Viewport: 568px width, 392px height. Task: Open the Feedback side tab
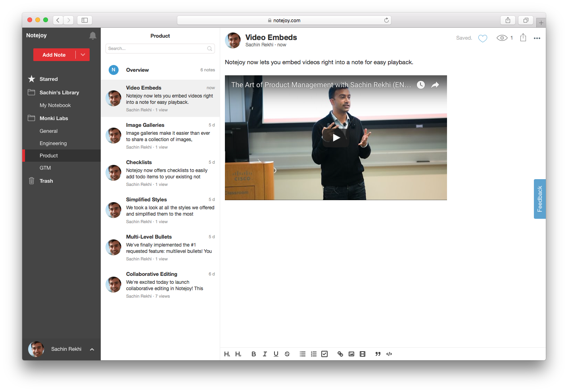pyautogui.click(x=539, y=199)
